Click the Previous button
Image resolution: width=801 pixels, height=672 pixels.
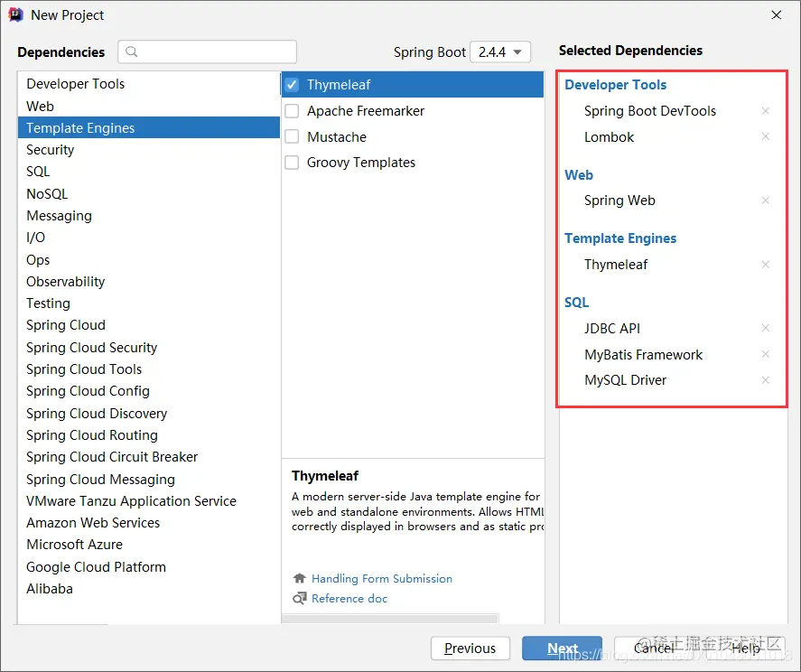[x=470, y=648]
